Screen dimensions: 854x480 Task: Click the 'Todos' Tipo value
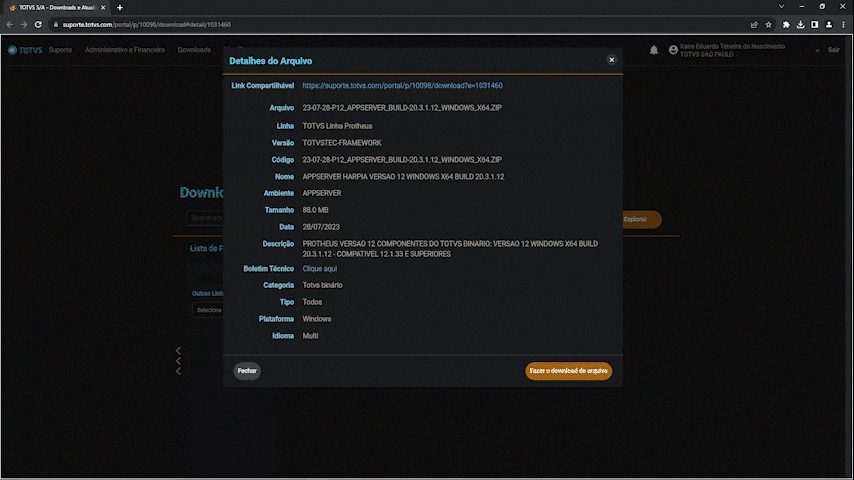tap(312, 302)
